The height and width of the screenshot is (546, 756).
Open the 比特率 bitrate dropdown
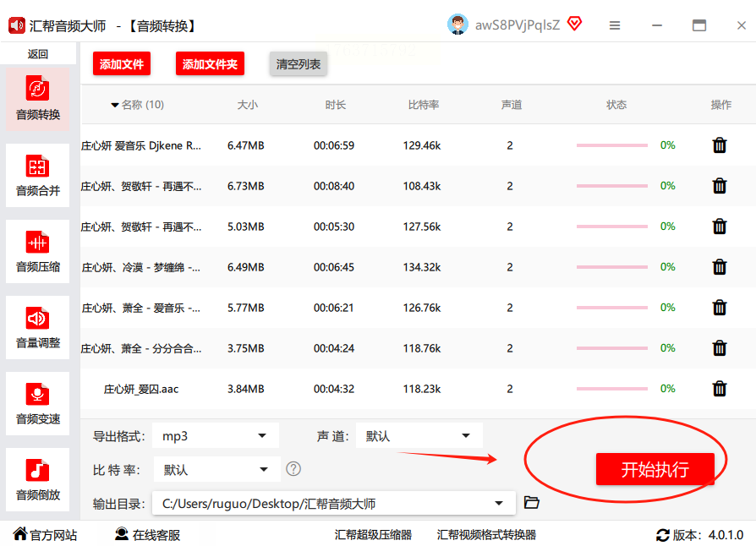point(216,470)
